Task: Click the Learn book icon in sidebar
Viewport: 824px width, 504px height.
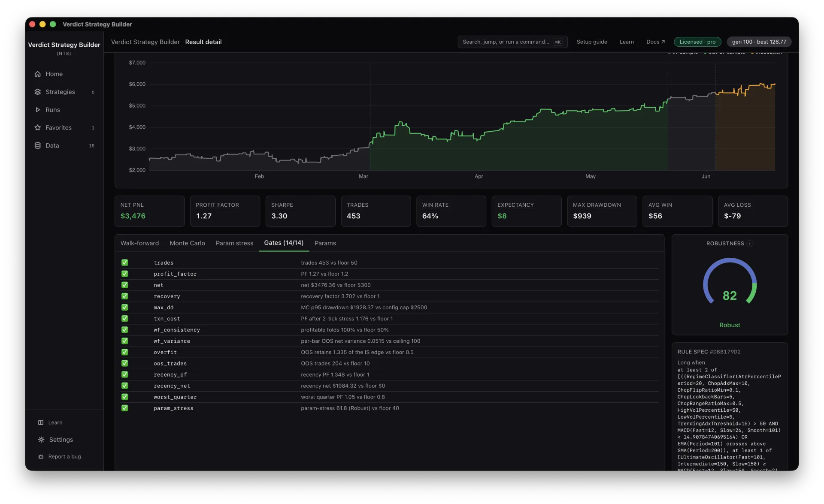Action: pyautogui.click(x=41, y=423)
